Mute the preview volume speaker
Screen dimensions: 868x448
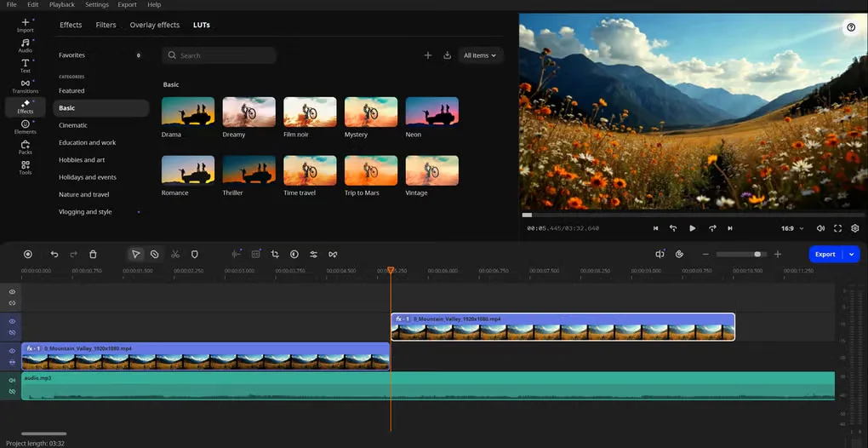tap(820, 228)
